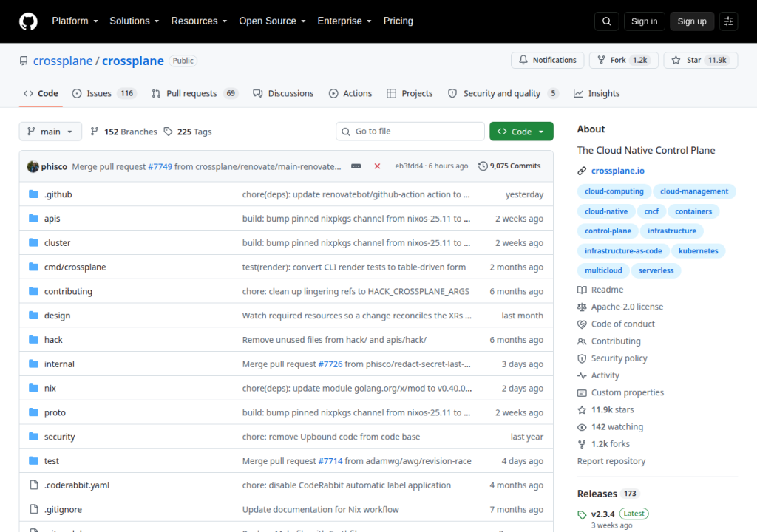Click the Sign in button
The width and height of the screenshot is (757, 532).
[x=644, y=21]
